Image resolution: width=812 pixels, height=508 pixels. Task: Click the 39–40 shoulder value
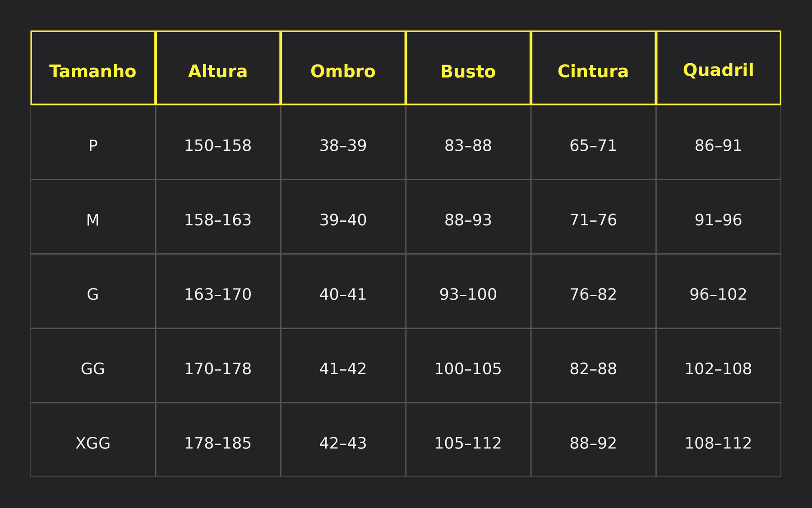point(343,220)
